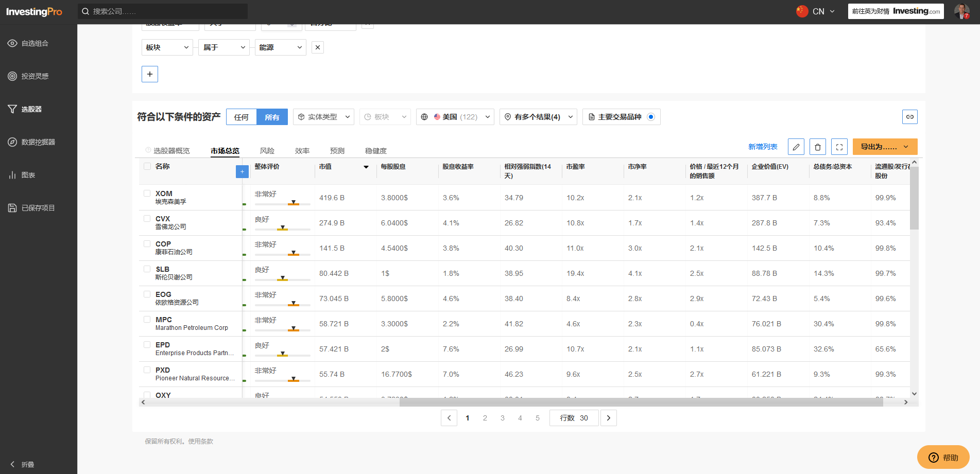
Task: Switch to 市场总览 tab
Action: (x=225, y=151)
